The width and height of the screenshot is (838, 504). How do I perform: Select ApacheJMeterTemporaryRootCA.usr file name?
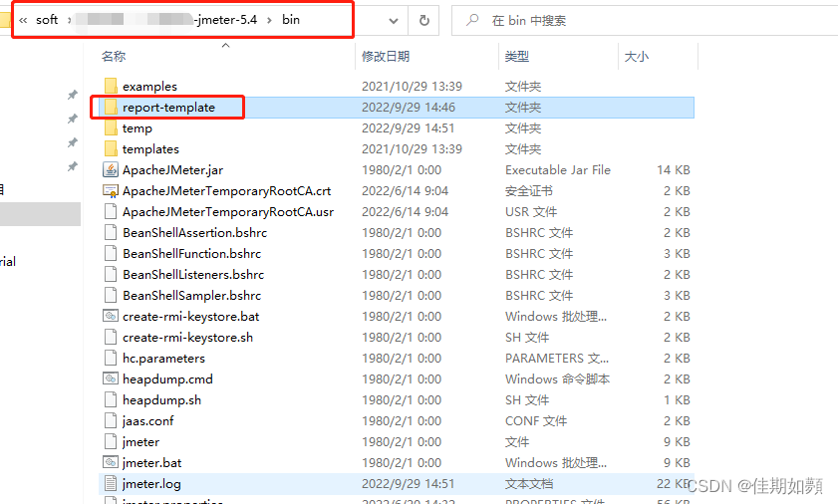point(228,211)
